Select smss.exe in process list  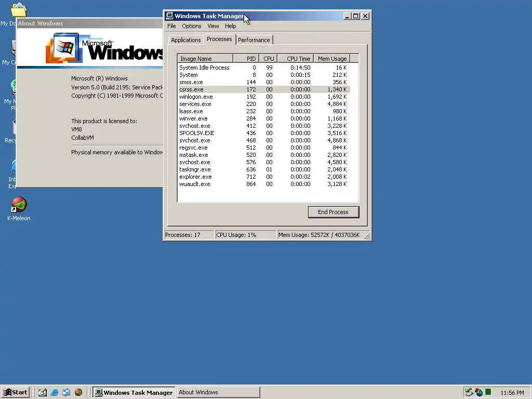click(x=263, y=82)
